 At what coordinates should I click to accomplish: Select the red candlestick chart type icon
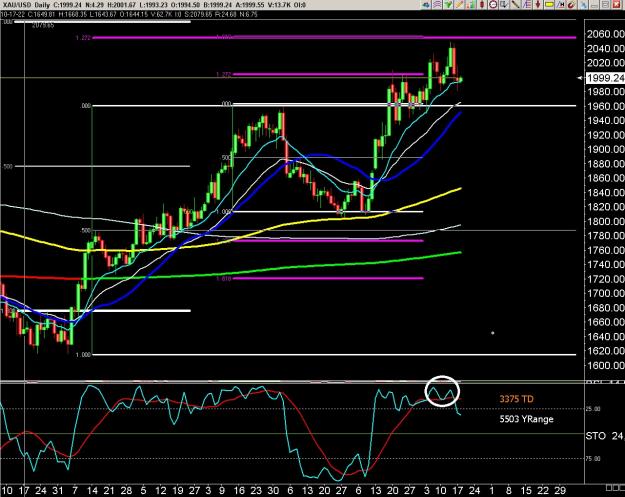coord(482,4)
